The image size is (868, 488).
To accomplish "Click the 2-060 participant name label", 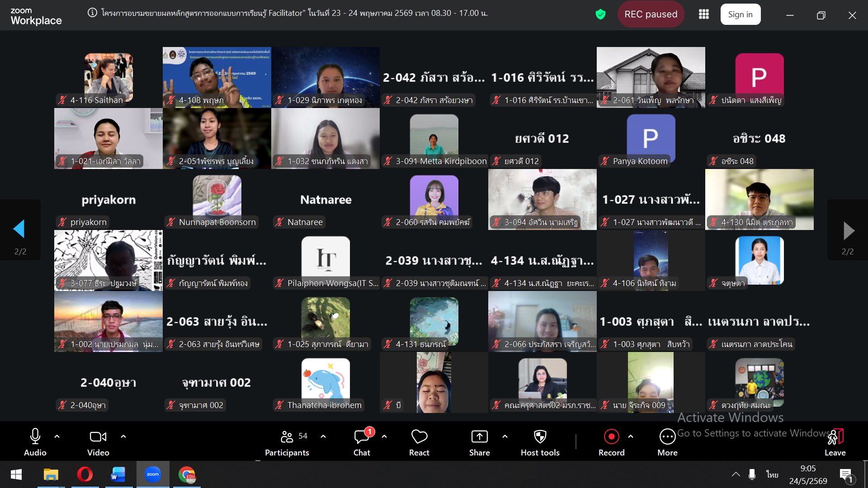I will pyautogui.click(x=433, y=222).
